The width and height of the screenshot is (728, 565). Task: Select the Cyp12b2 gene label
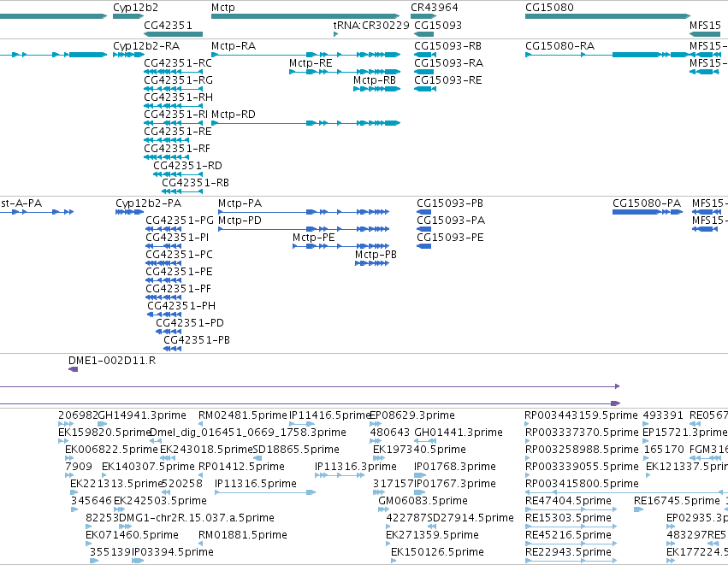pyautogui.click(x=135, y=8)
